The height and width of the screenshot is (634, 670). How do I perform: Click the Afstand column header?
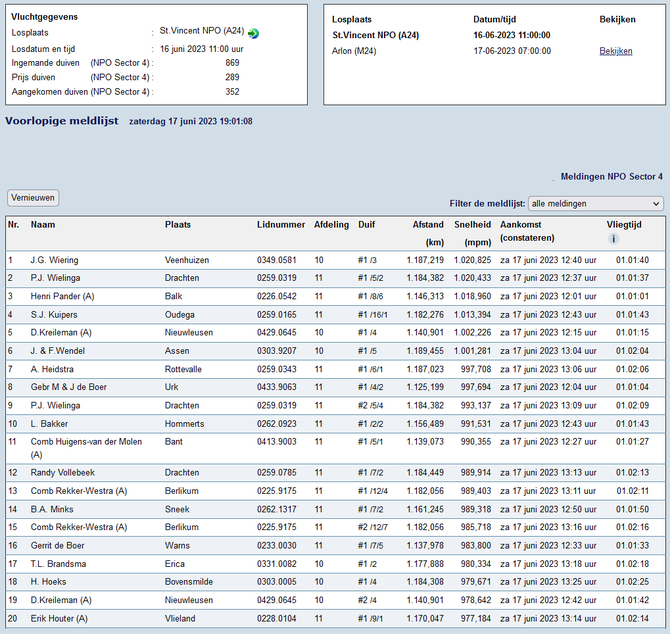click(x=428, y=225)
